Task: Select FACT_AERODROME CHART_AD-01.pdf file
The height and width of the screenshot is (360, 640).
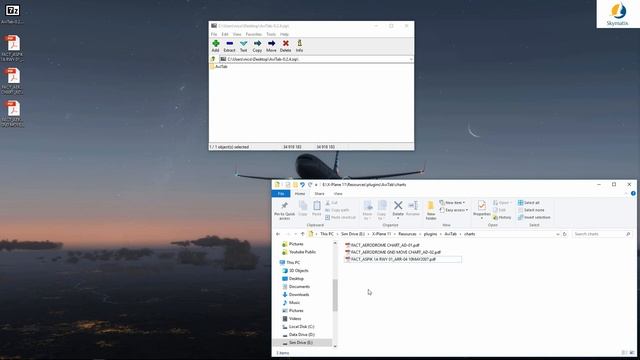Action: coord(382,245)
